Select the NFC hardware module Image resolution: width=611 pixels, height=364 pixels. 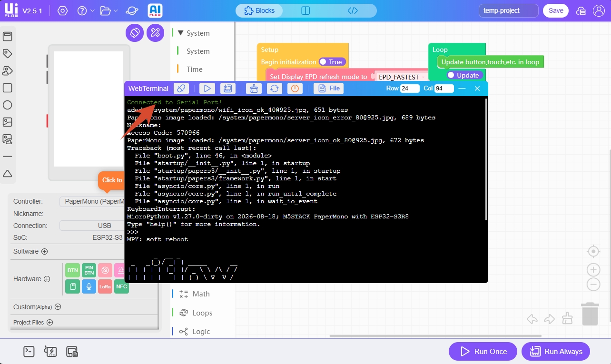point(121,286)
